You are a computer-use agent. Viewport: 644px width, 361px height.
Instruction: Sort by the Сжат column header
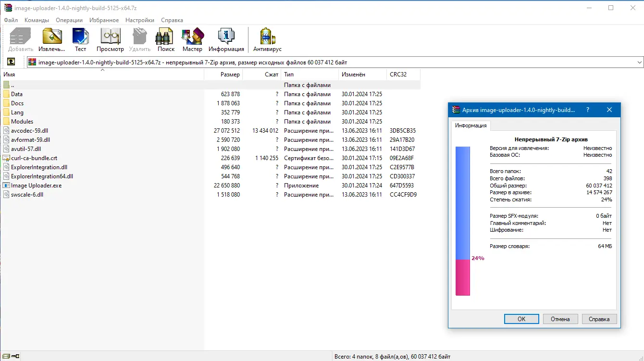point(262,75)
